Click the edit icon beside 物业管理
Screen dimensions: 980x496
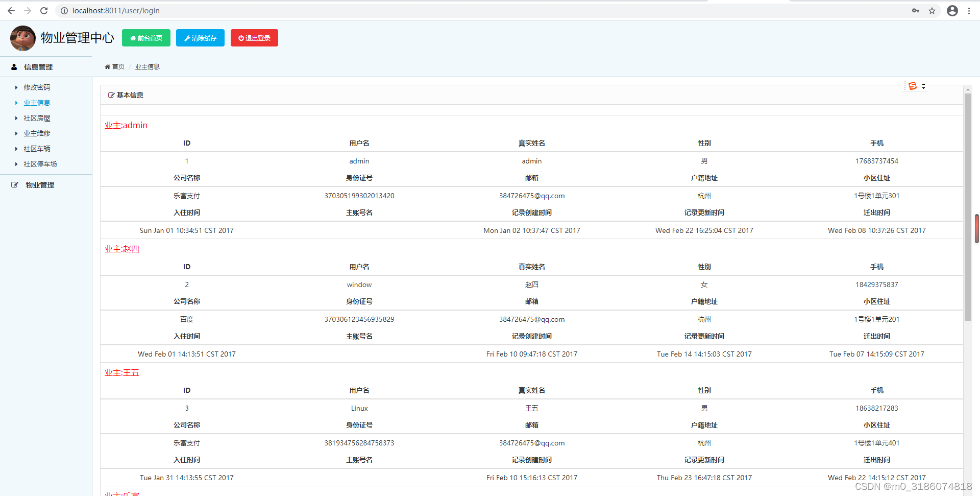pos(15,184)
